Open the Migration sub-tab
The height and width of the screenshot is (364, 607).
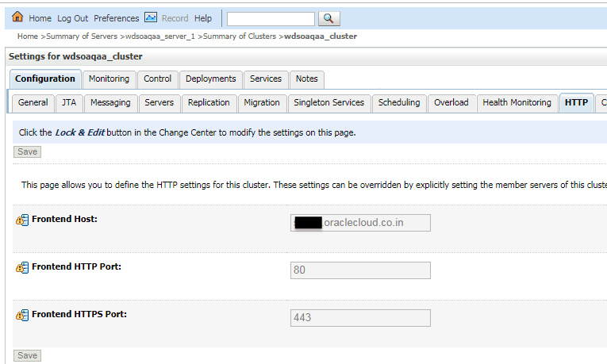tap(262, 103)
